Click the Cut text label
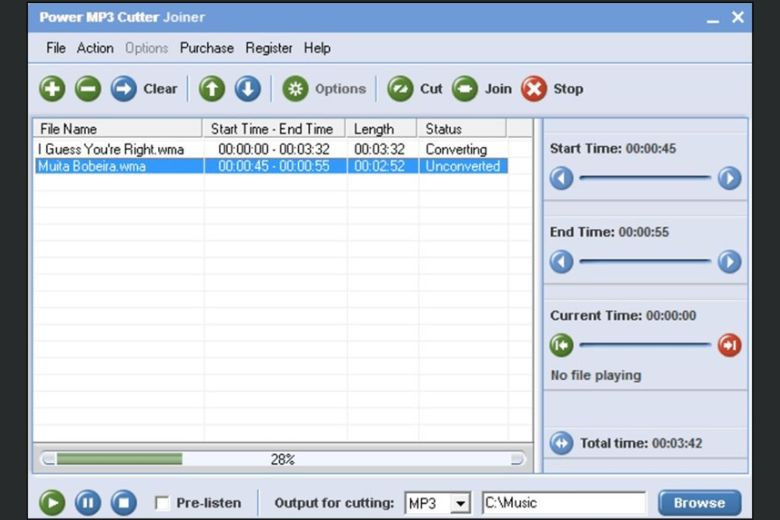Image resolution: width=780 pixels, height=520 pixels. click(431, 89)
